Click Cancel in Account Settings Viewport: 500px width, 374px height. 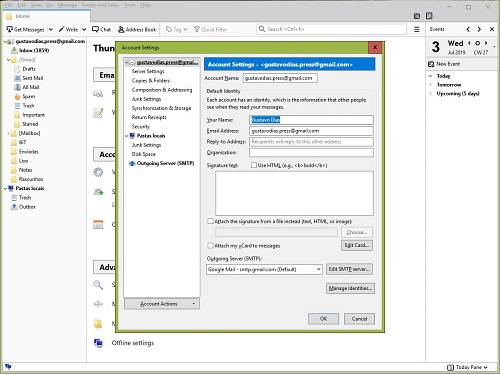tap(359, 319)
